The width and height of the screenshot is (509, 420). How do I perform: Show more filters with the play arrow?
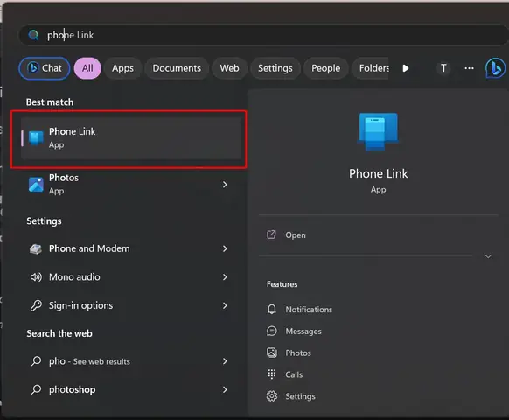click(406, 68)
